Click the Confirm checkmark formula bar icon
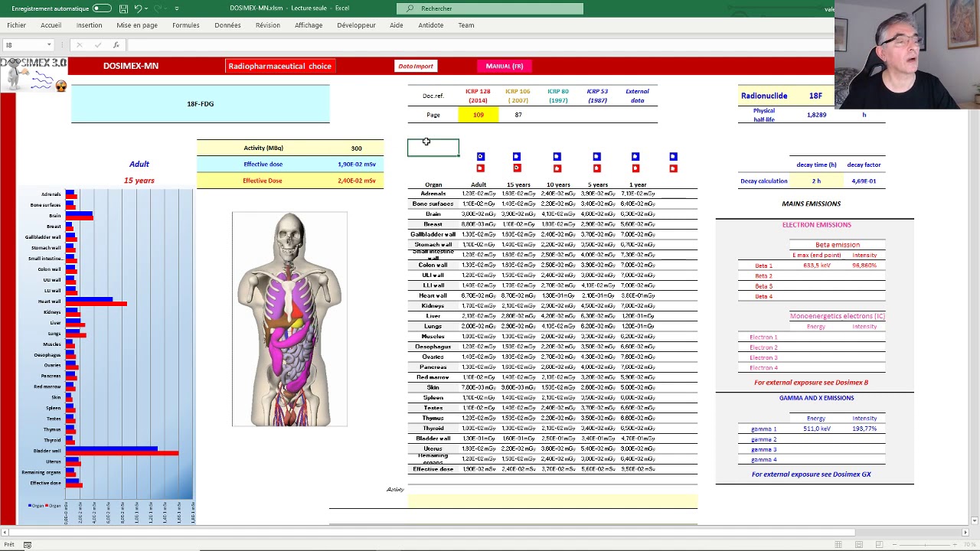This screenshot has height=551, width=980. 98,45
